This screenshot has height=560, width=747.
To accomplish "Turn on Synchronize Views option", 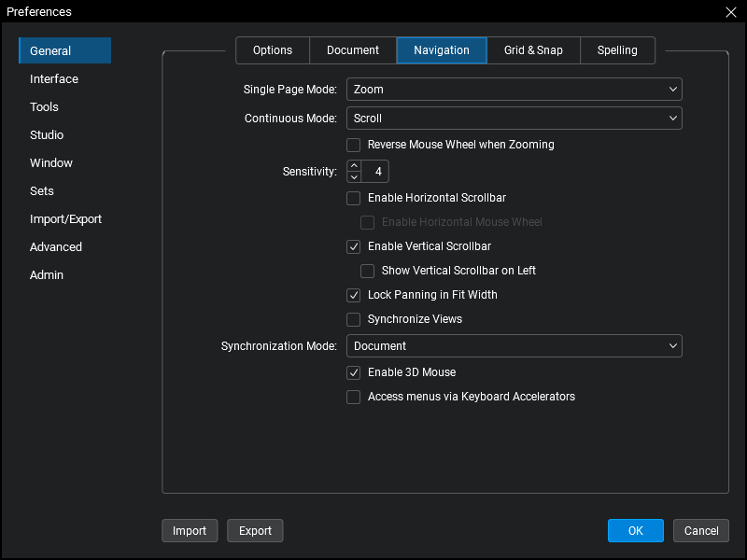I will (x=354, y=319).
